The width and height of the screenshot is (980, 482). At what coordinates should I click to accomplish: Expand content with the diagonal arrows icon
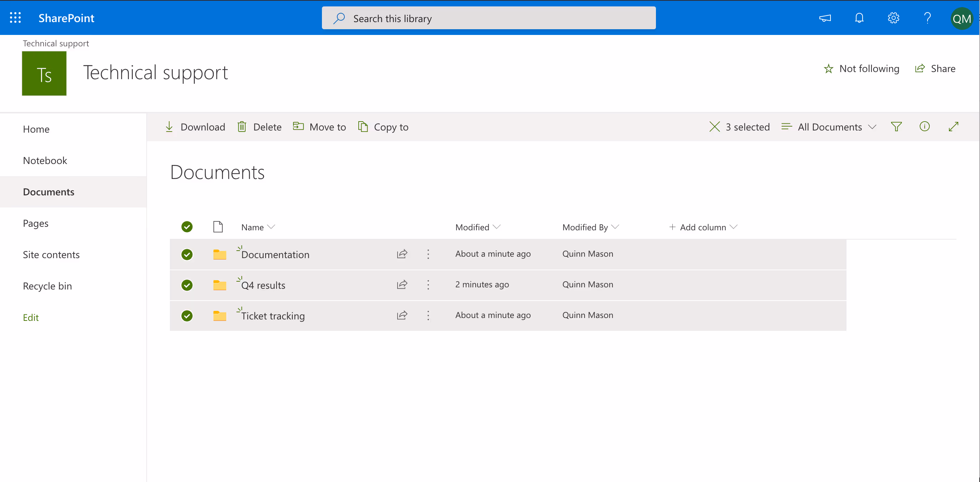point(953,127)
